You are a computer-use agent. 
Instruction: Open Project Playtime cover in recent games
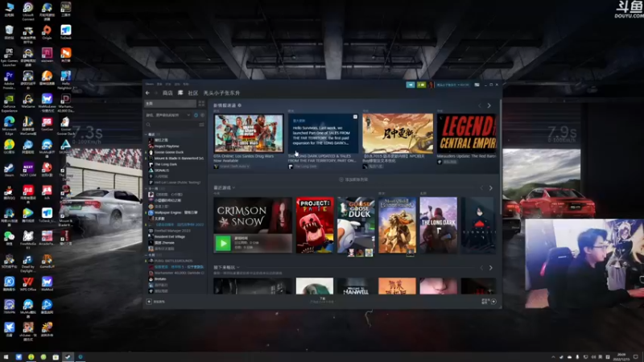(x=315, y=225)
